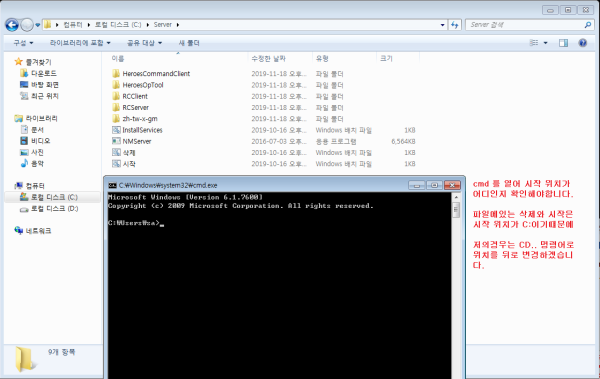Open the 구성 dropdown menu
The image size is (600, 379).
23,43
